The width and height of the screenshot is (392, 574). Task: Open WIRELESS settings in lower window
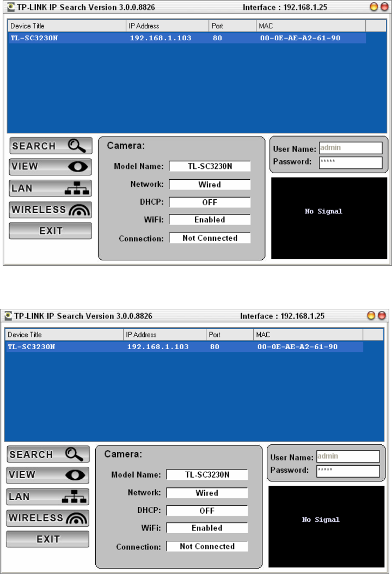(48, 518)
